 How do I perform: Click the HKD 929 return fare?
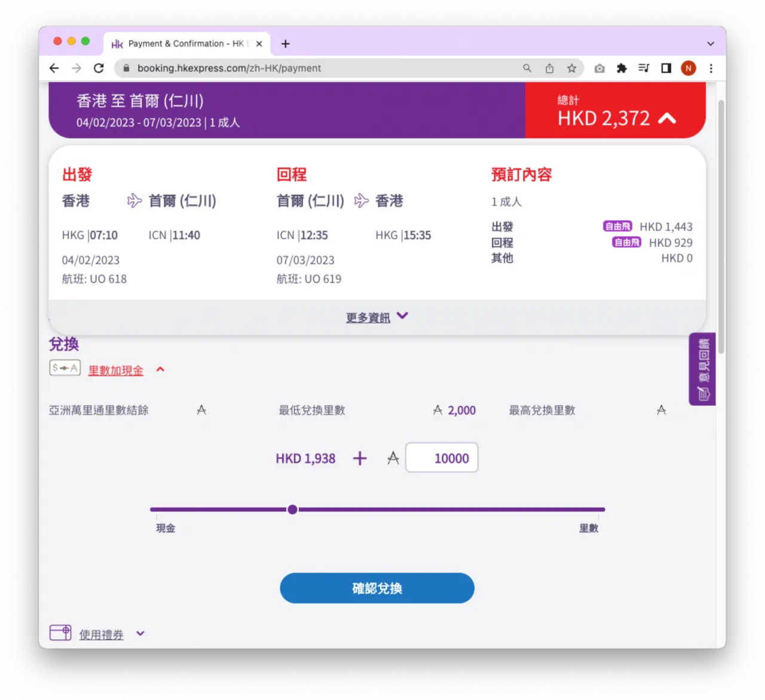(x=671, y=243)
